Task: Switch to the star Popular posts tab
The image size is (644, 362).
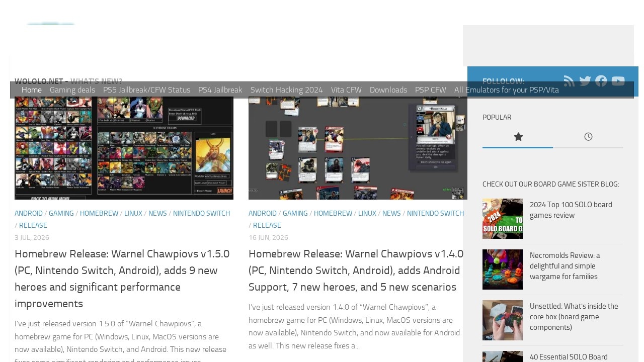Action: pos(518,137)
